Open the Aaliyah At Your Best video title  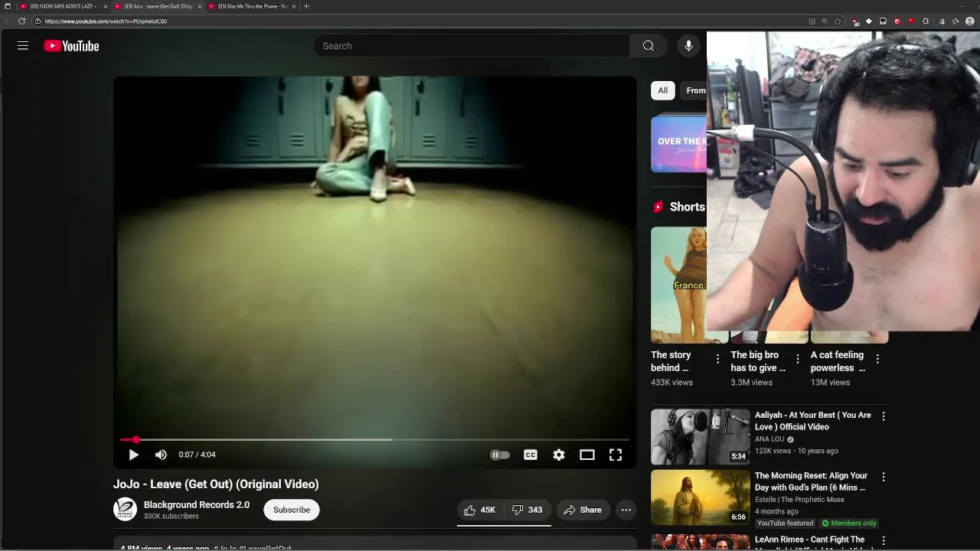pyautogui.click(x=812, y=421)
